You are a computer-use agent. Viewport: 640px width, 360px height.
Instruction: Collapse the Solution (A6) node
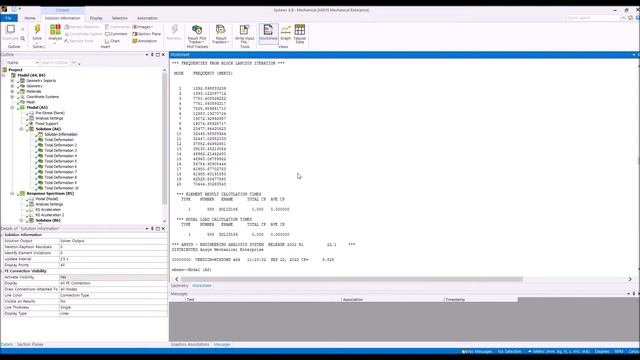pyautogui.click(x=21, y=129)
